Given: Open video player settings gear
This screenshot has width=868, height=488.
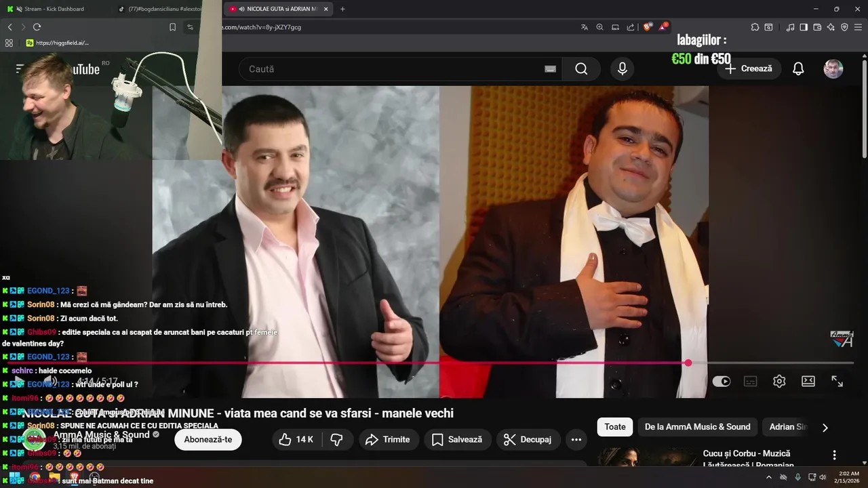Looking at the screenshot, I should coord(779,382).
